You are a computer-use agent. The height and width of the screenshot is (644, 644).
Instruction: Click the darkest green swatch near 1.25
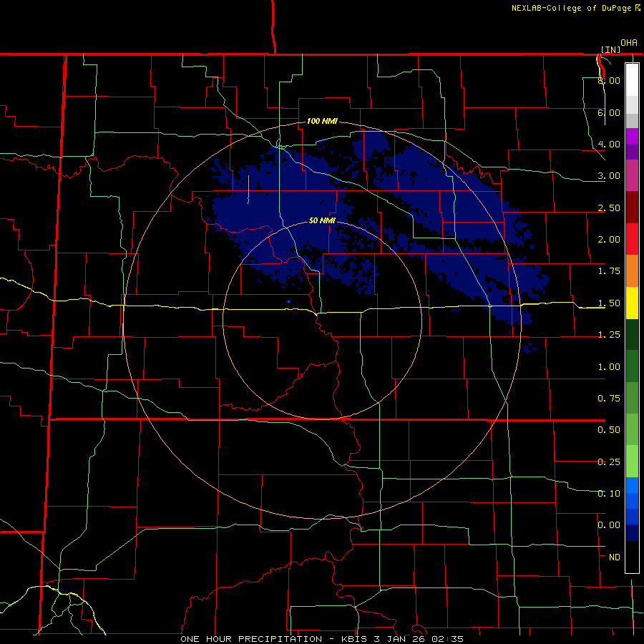click(x=632, y=335)
